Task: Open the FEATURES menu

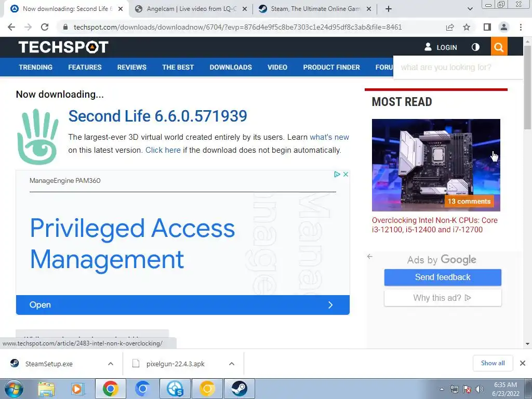Action: tap(85, 67)
